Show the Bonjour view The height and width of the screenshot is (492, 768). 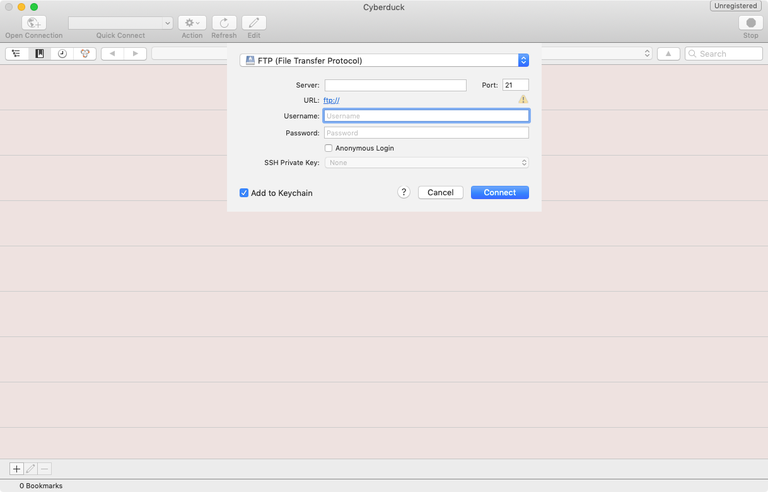(x=85, y=54)
